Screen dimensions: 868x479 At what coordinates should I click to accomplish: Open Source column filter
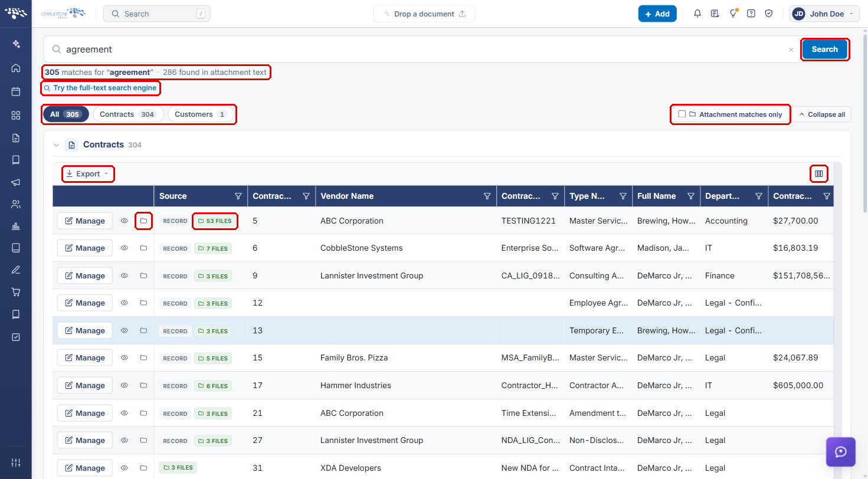point(238,196)
